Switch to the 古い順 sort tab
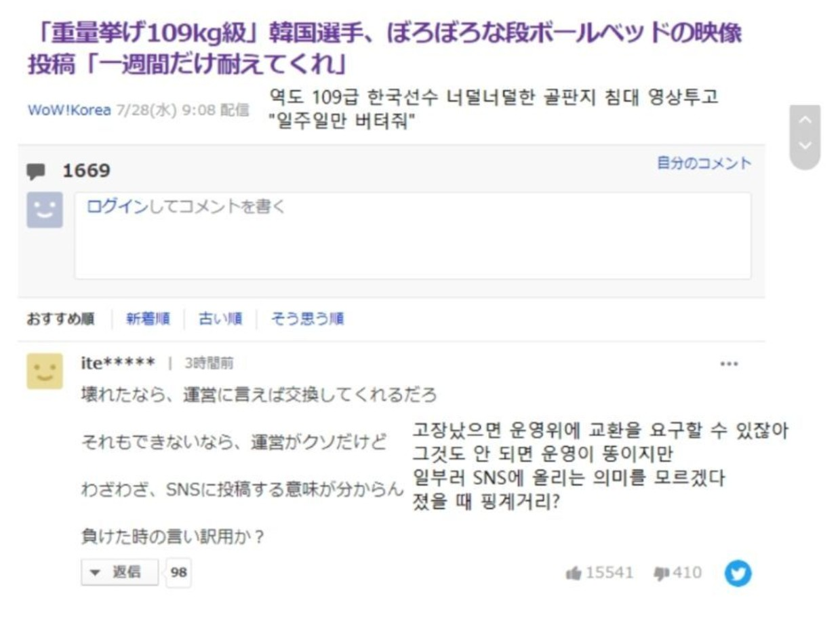The image size is (840, 640). coord(220,319)
